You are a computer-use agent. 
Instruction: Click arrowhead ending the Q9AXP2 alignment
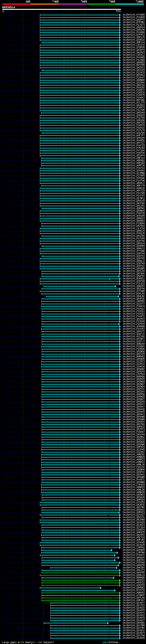coord(116,286)
